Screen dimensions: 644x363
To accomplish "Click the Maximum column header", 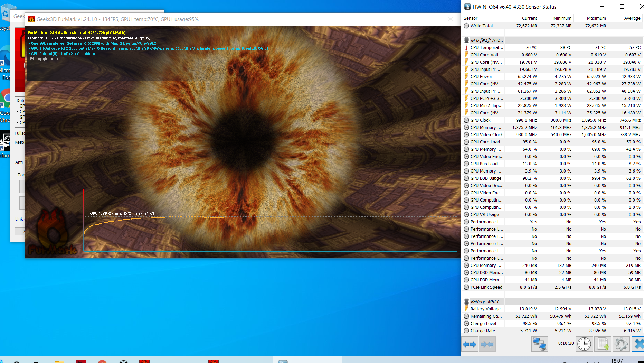I will coord(590,18).
